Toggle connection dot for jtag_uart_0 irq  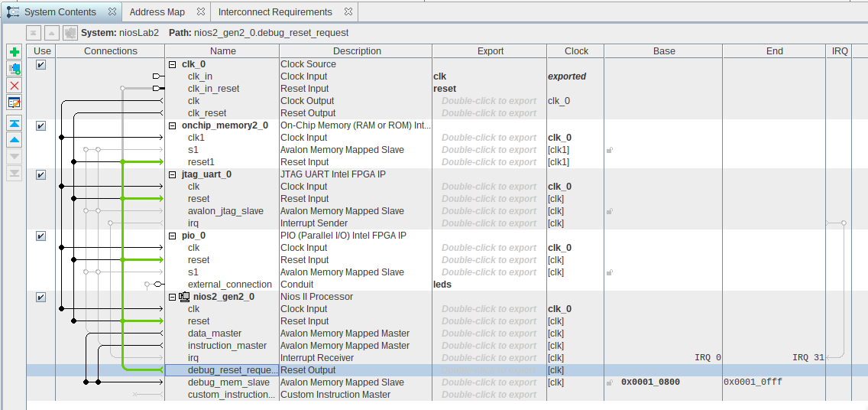point(110,223)
